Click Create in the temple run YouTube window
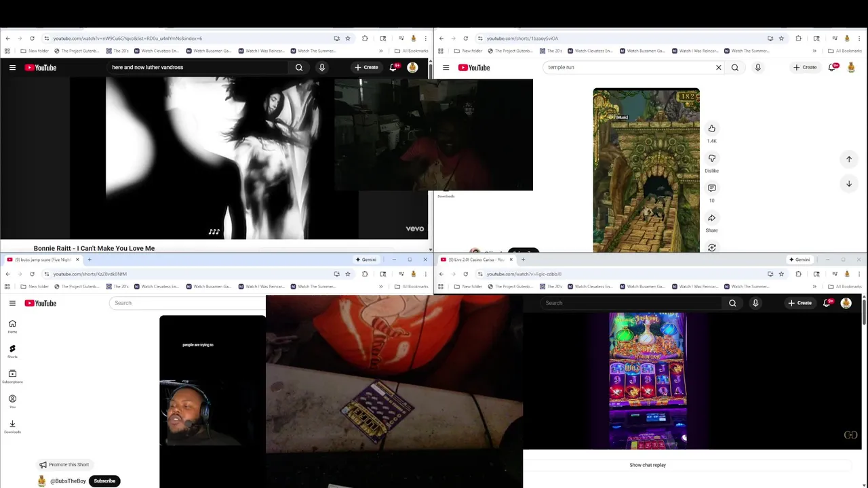 [806, 67]
